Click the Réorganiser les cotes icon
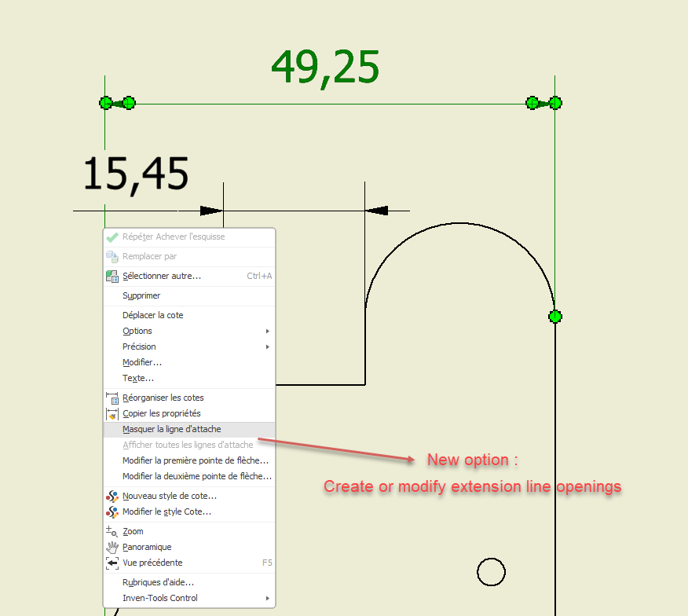 coord(111,398)
